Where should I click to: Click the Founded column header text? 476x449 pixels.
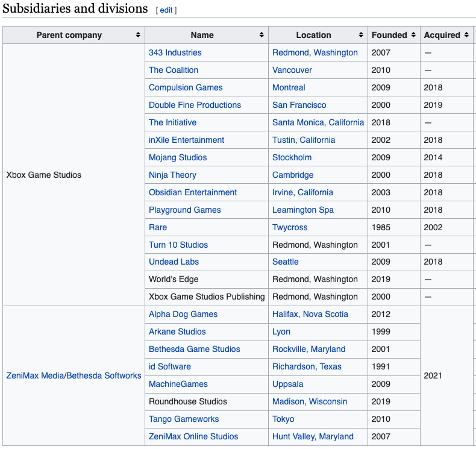[389, 35]
